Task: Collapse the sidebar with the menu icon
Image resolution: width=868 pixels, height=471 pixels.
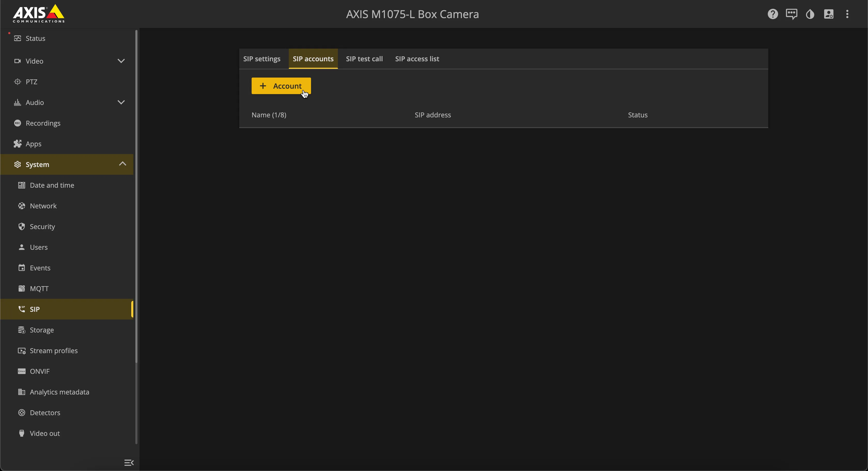Action: (x=129, y=462)
